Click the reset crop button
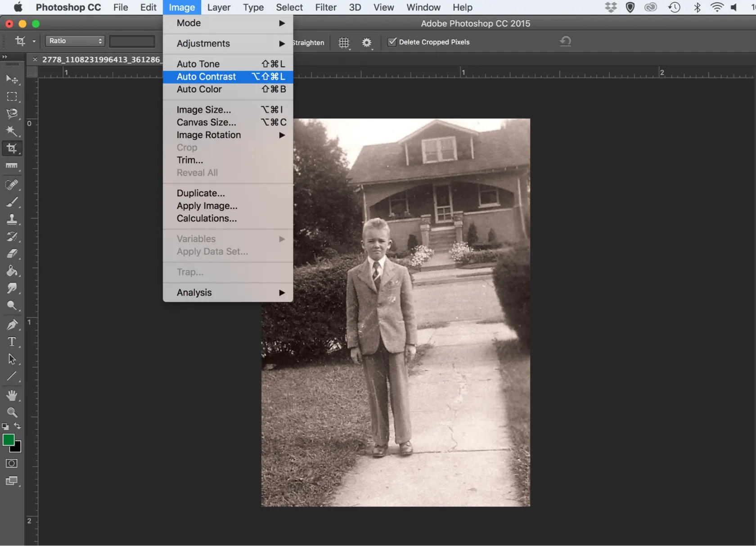Image resolution: width=756 pixels, height=546 pixels. pyautogui.click(x=565, y=41)
